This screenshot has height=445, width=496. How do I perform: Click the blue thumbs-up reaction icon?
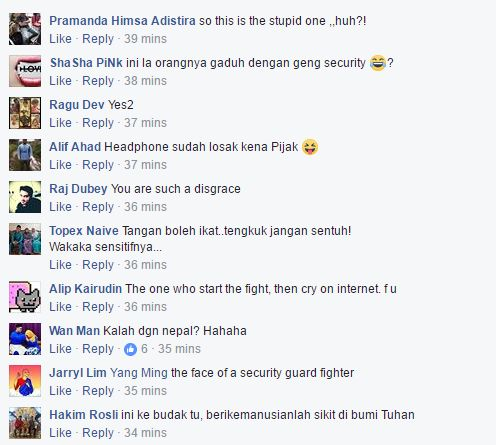point(130,349)
